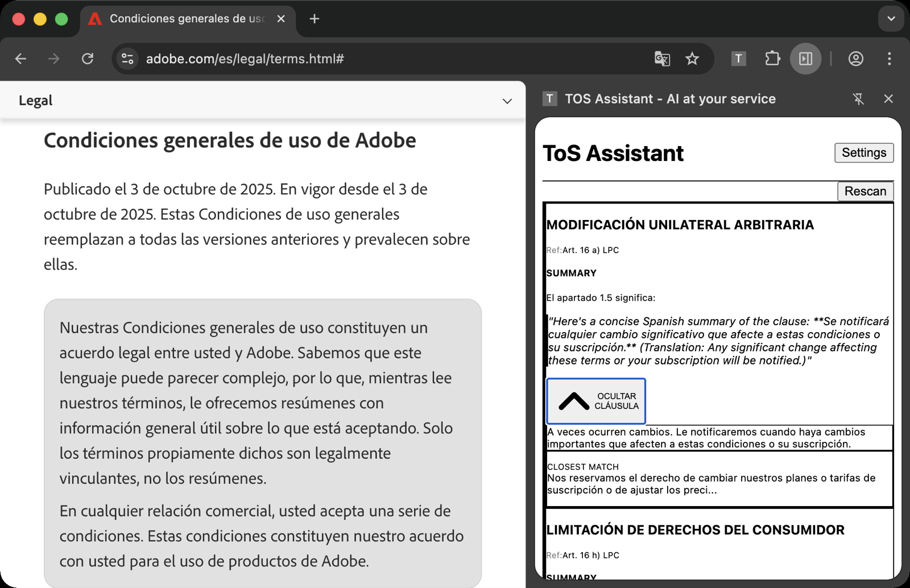Open the tab search dropdown arrow

coord(891,19)
